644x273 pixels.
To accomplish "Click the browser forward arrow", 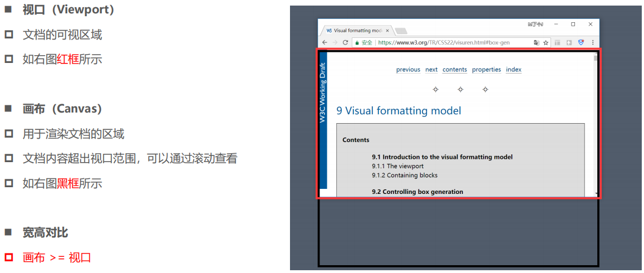I will pos(335,42).
